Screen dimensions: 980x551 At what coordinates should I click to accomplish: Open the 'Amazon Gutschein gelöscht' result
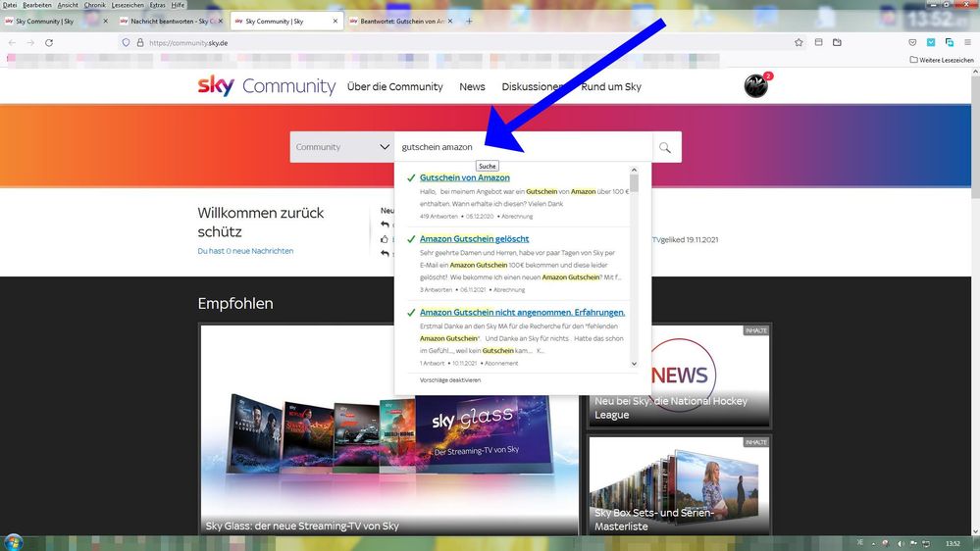point(474,238)
